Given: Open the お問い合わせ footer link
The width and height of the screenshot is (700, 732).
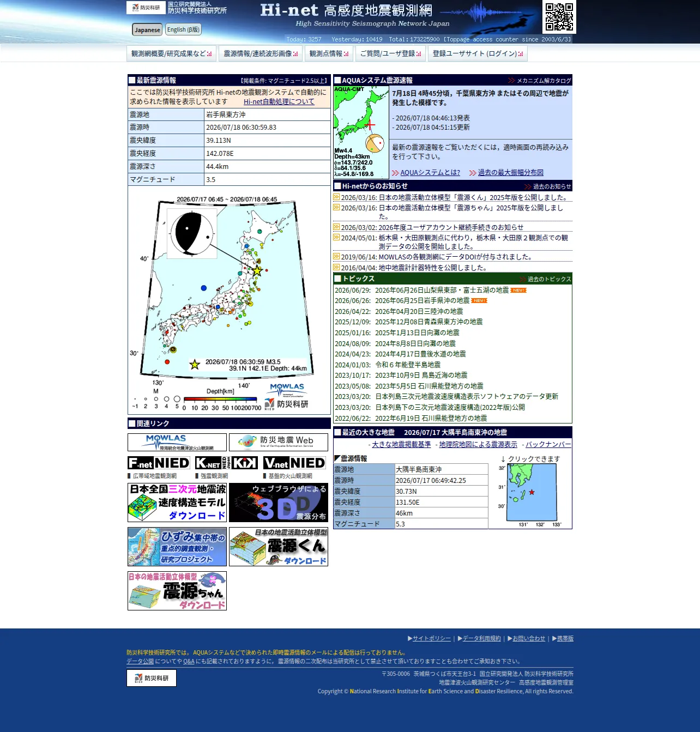Looking at the screenshot, I should coord(529,639).
